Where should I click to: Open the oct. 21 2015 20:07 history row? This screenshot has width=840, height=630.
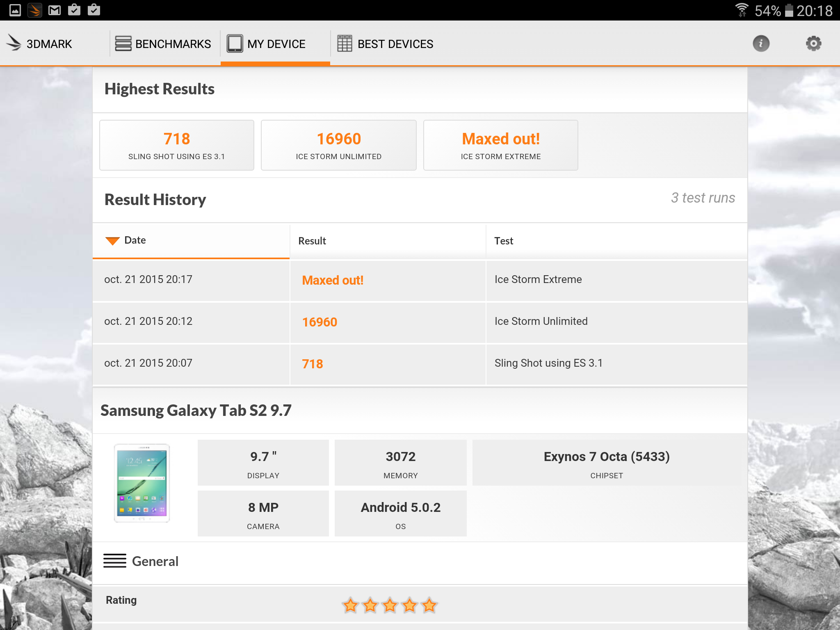click(420, 364)
